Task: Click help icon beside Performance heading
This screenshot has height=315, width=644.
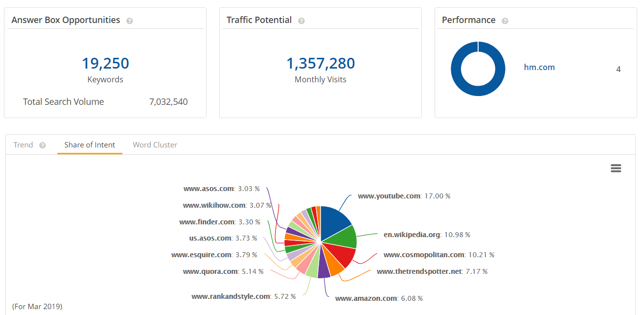Action: click(x=505, y=21)
